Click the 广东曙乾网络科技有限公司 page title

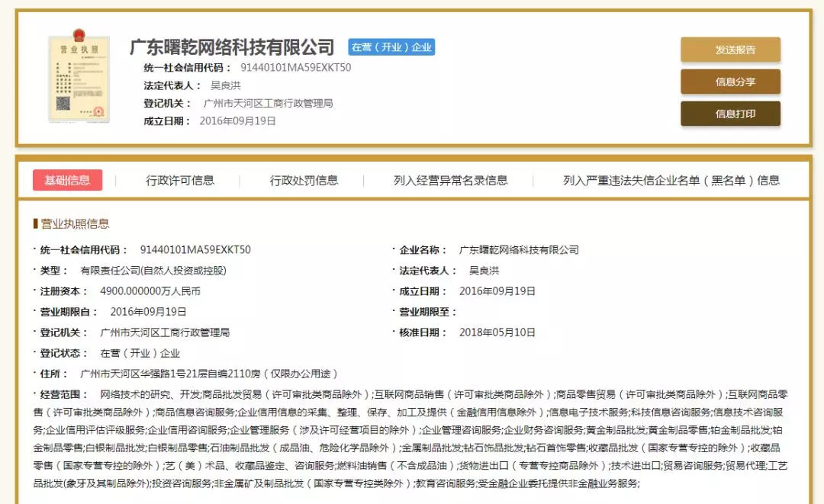click(x=232, y=47)
